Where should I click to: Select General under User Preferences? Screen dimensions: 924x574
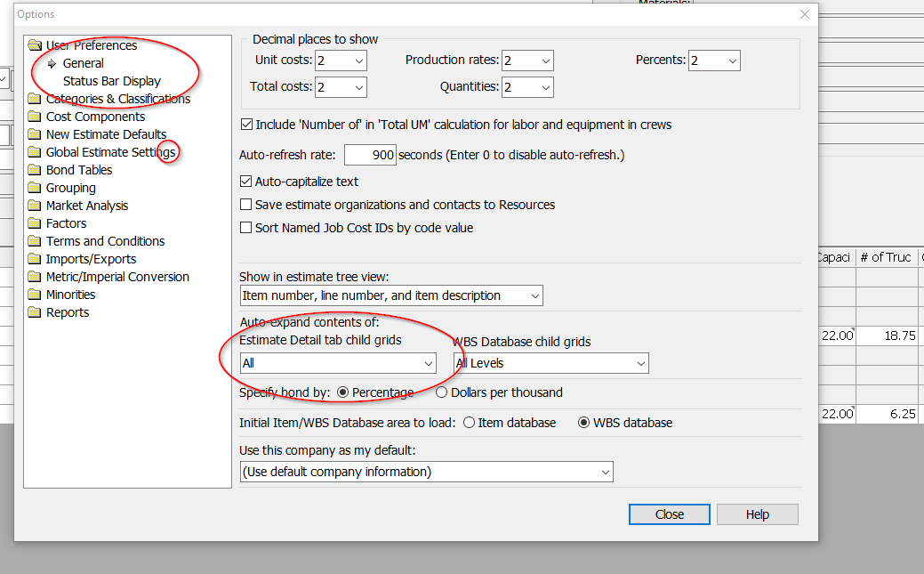click(x=83, y=63)
